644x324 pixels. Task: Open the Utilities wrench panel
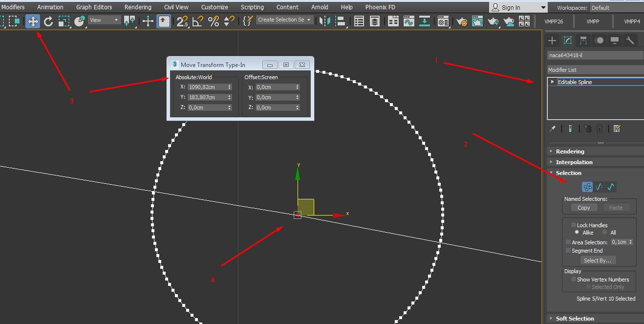630,41
